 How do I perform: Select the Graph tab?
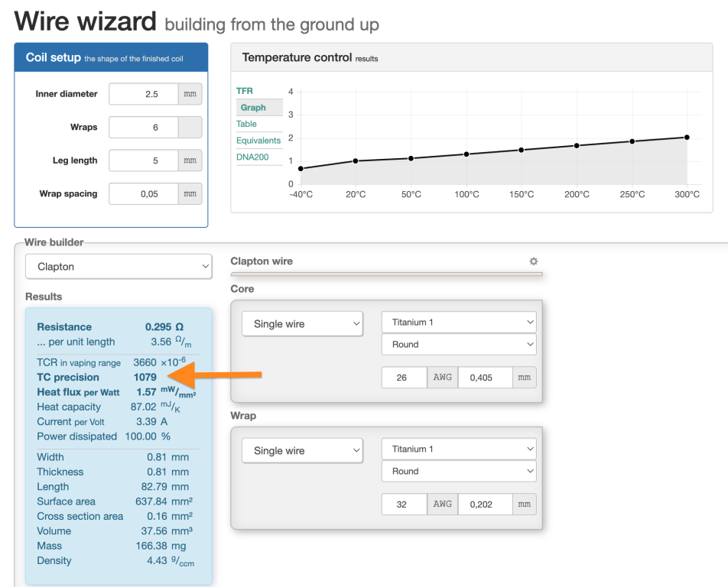tap(253, 107)
